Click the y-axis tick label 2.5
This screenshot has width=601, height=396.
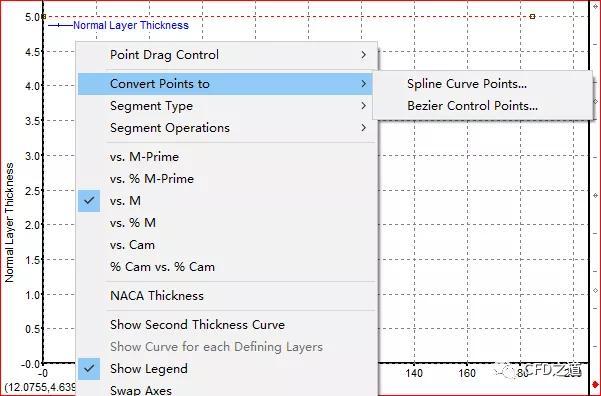click(x=32, y=191)
